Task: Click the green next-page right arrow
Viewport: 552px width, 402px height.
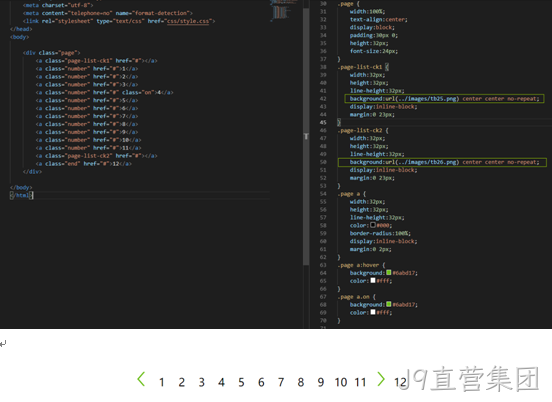Action: click(x=381, y=379)
